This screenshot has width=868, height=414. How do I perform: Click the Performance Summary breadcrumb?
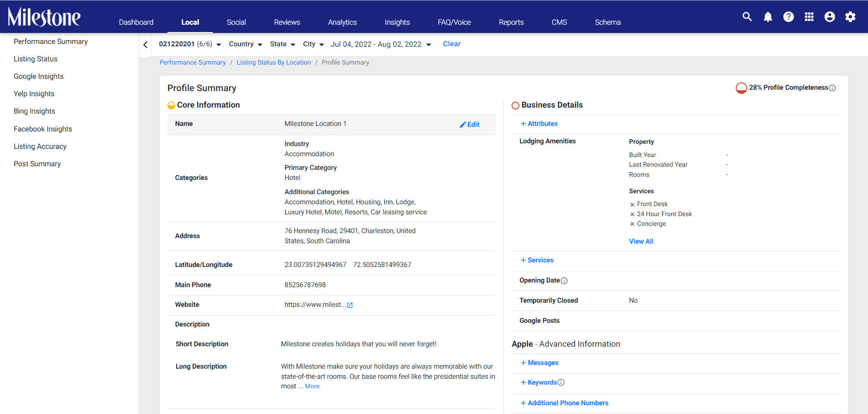tap(193, 62)
